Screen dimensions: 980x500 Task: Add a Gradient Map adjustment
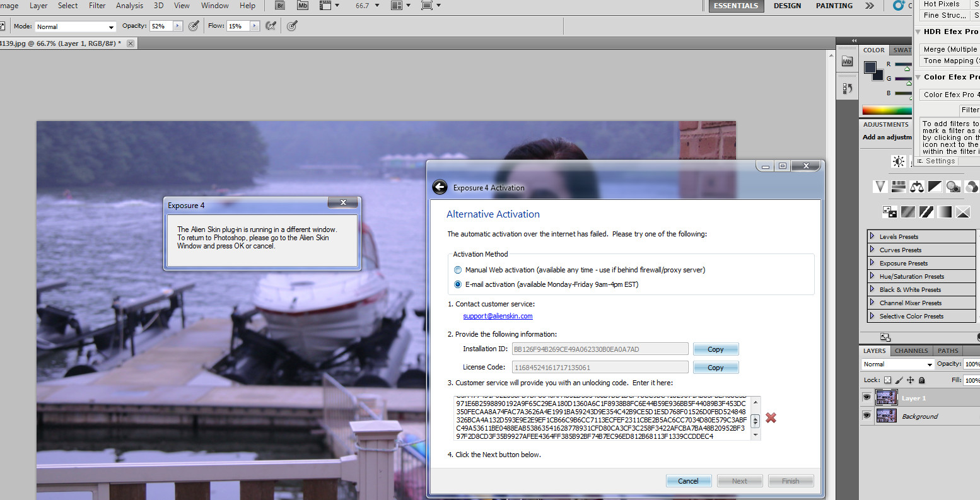pos(945,211)
